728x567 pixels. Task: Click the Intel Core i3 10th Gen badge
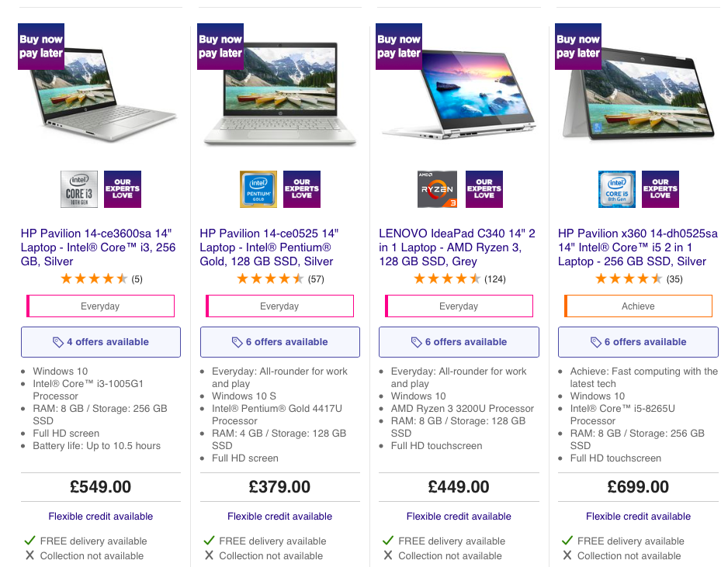tap(79, 189)
